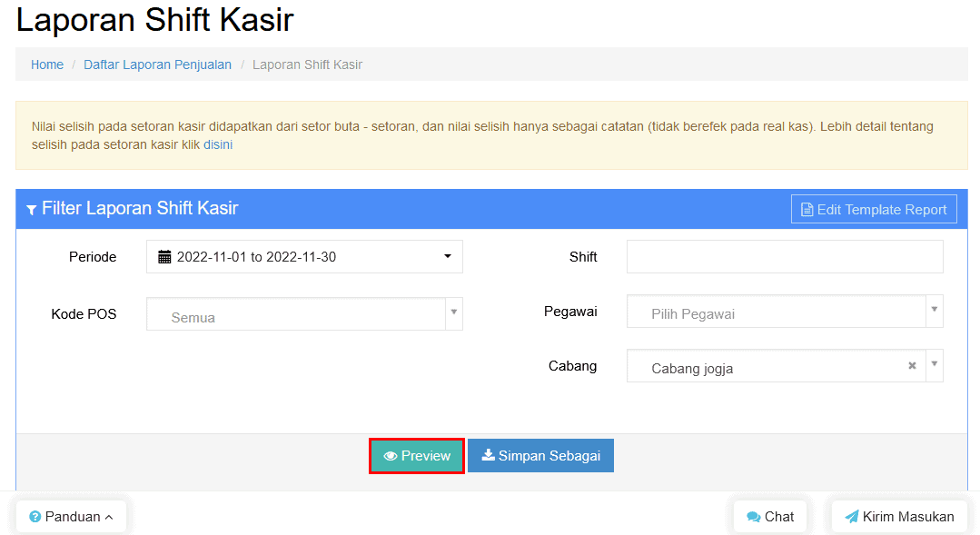Screen dimensions: 980x535
Task: Follow the disini link about selisih
Action: point(217,144)
